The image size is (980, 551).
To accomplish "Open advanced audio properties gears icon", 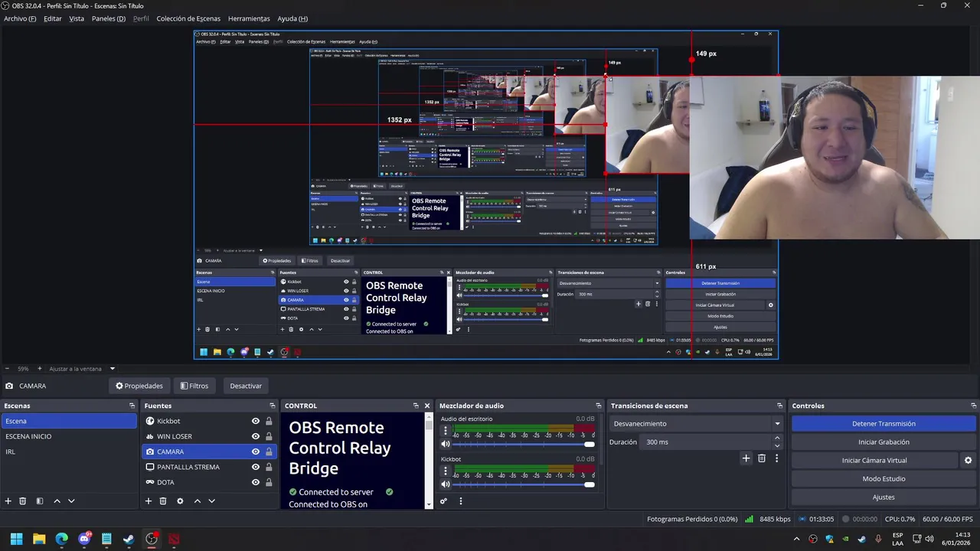I will click(x=443, y=501).
